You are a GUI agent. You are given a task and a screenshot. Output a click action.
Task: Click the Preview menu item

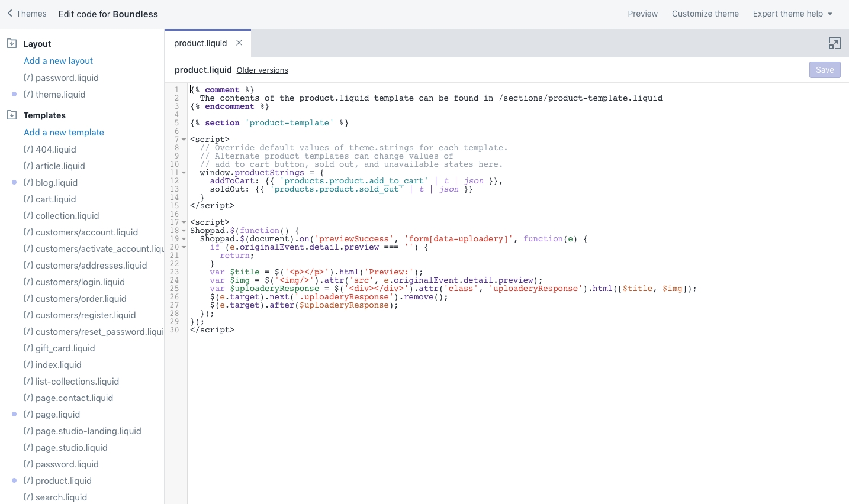pos(642,14)
